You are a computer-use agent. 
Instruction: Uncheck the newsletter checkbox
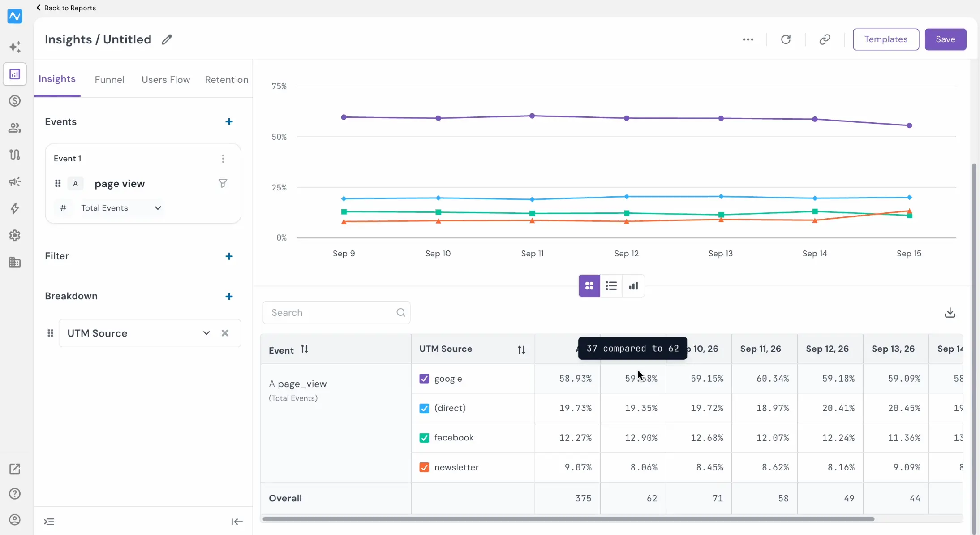coord(424,467)
